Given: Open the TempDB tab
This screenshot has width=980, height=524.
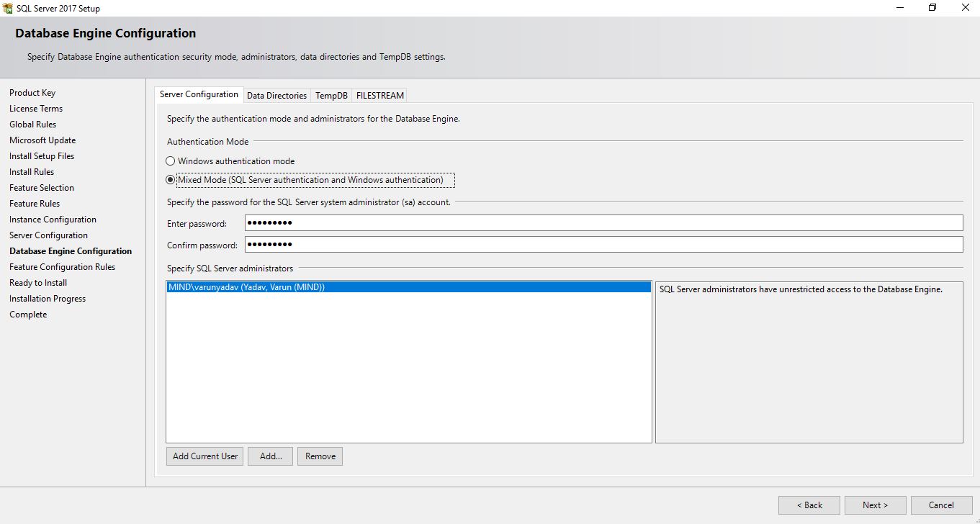Looking at the screenshot, I should 331,94.
